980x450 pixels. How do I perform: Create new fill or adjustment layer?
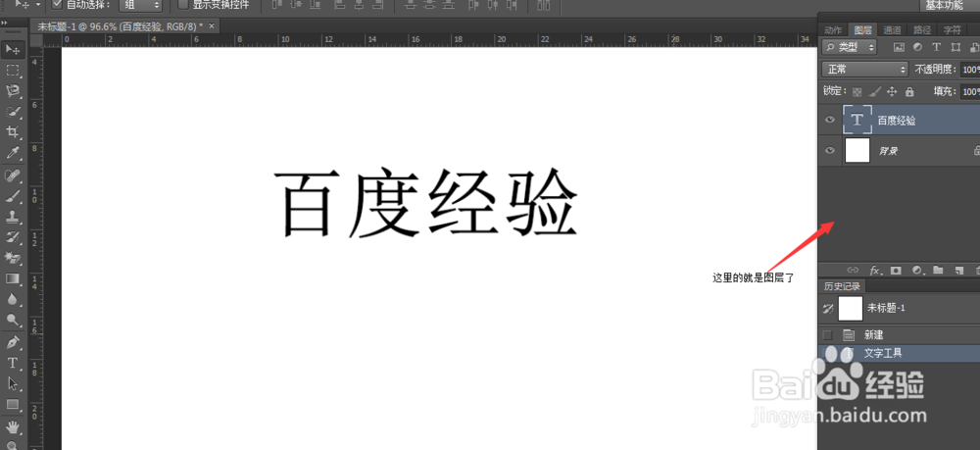(917, 271)
